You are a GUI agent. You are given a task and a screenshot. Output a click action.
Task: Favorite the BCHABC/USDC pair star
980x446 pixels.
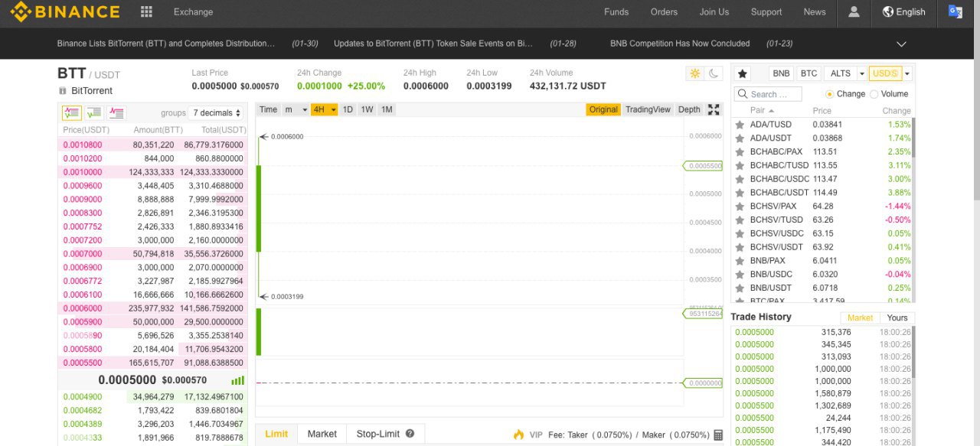click(x=740, y=179)
